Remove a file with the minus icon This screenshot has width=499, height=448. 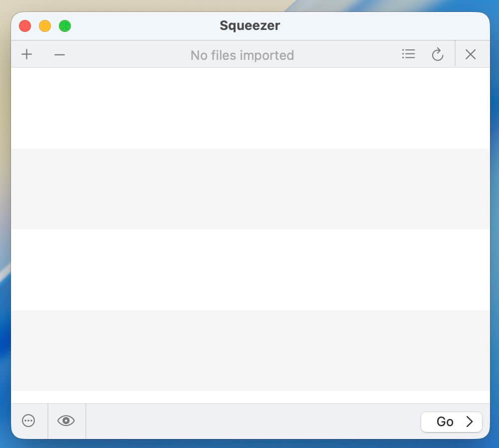[59, 54]
